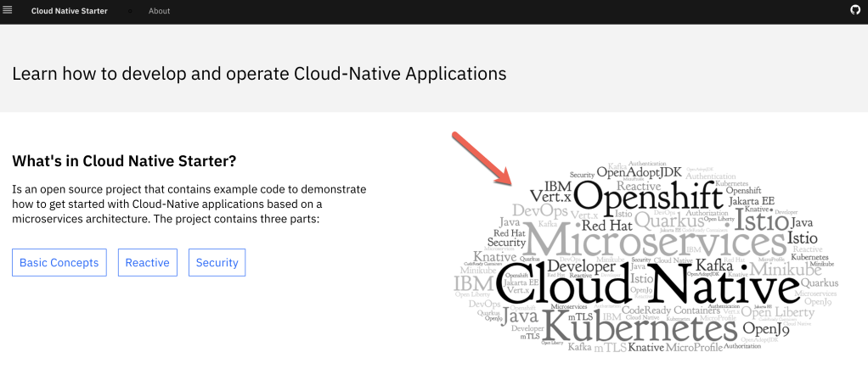Click the "What's in Cloud Native Starter?" heading
The height and width of the screenshot is (369, 868).
123,160
